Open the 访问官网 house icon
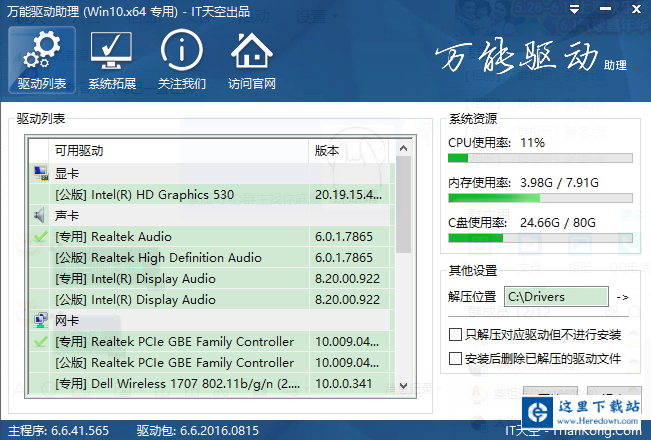Image resolution: width=651 pixels, height=440 pixels. 252,60
